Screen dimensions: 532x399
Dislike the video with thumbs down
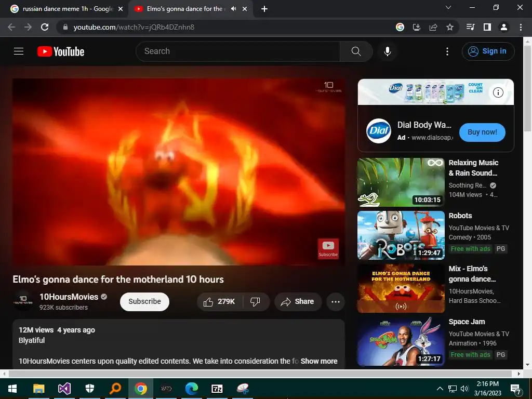pos(255,302)
